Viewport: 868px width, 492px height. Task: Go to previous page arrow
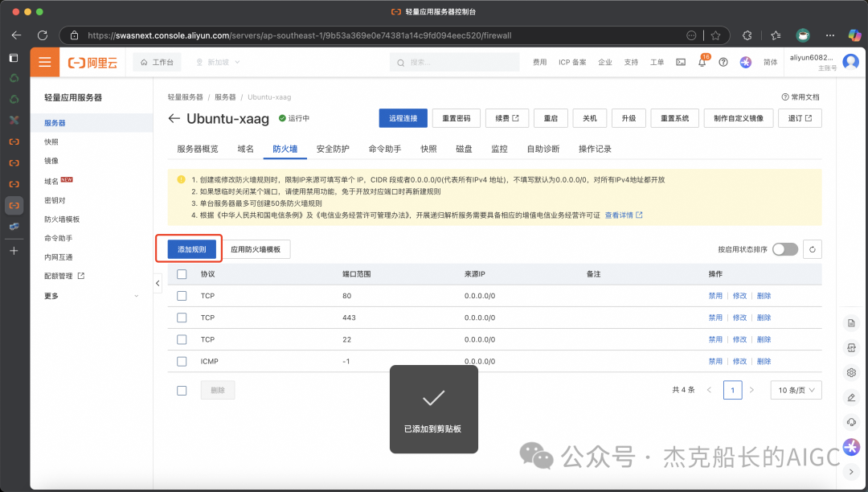[x=709, y=390]
